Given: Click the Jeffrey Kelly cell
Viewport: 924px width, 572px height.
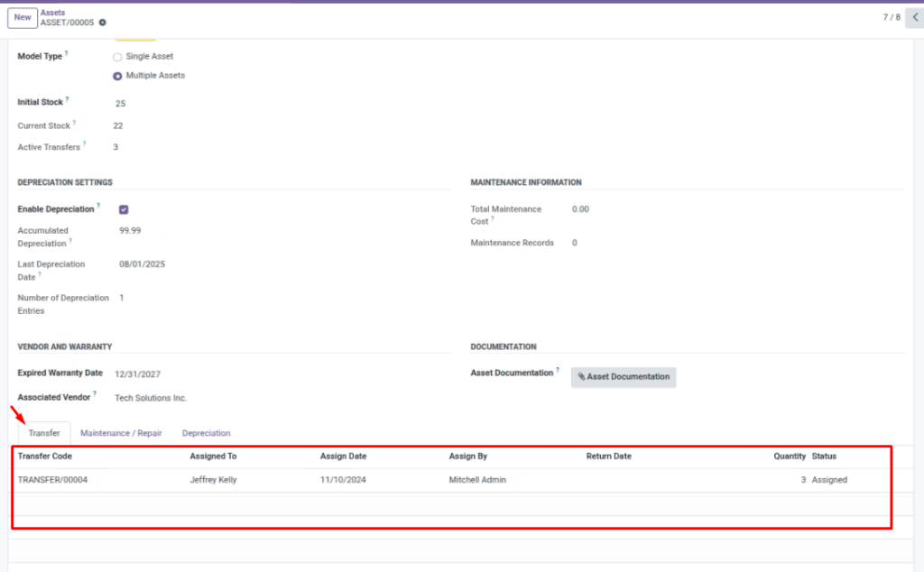Looking at the screenshot, I should pyautogui.click(x=213, y=480).
